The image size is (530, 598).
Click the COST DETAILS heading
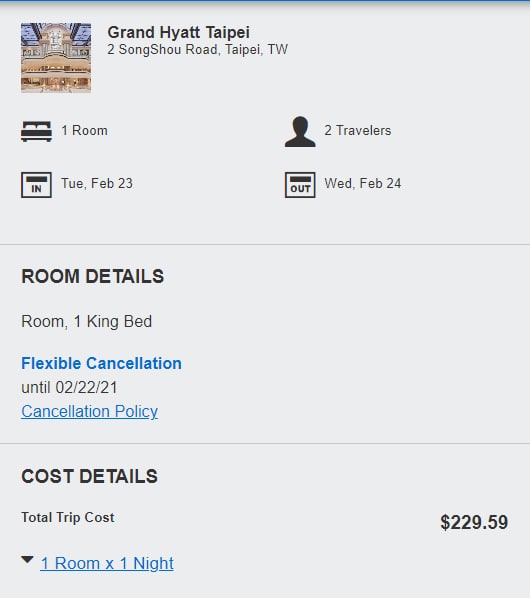point(90,476)
